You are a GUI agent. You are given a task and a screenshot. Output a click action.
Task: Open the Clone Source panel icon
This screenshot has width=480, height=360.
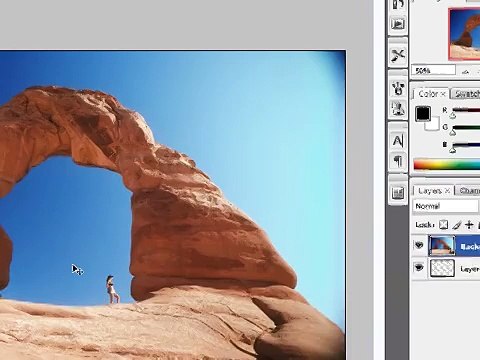398,108
